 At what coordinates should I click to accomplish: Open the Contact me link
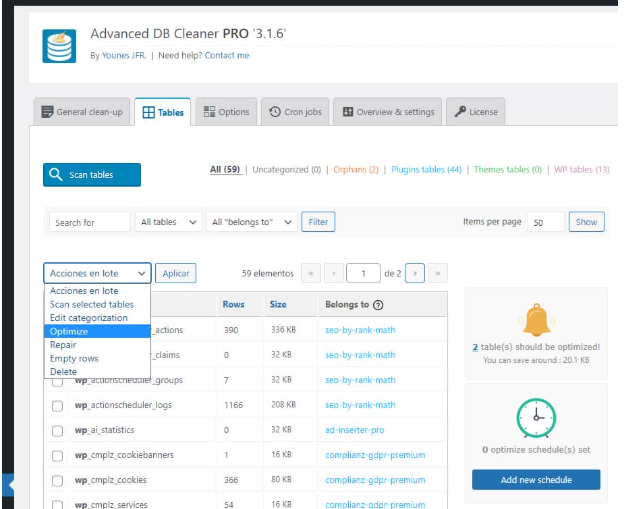(227, 55)
